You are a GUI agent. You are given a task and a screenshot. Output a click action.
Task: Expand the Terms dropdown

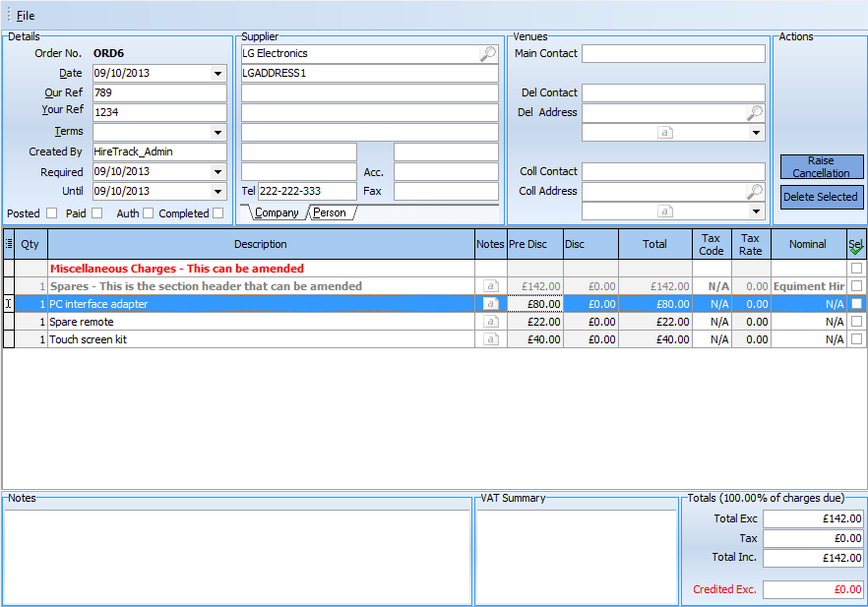(x=217, y=133)
